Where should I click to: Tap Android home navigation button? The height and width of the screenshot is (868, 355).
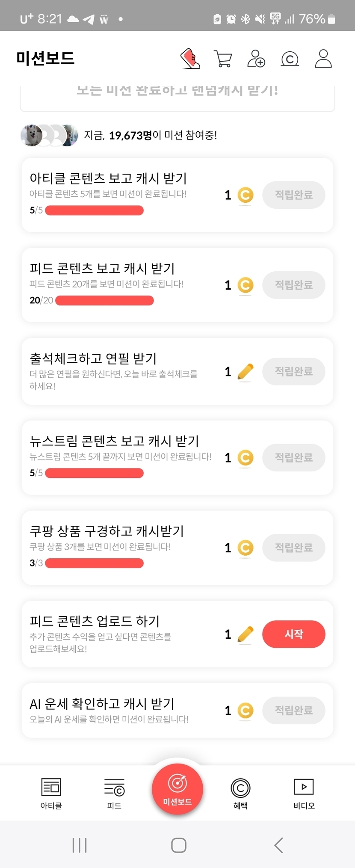pos(178,845)
